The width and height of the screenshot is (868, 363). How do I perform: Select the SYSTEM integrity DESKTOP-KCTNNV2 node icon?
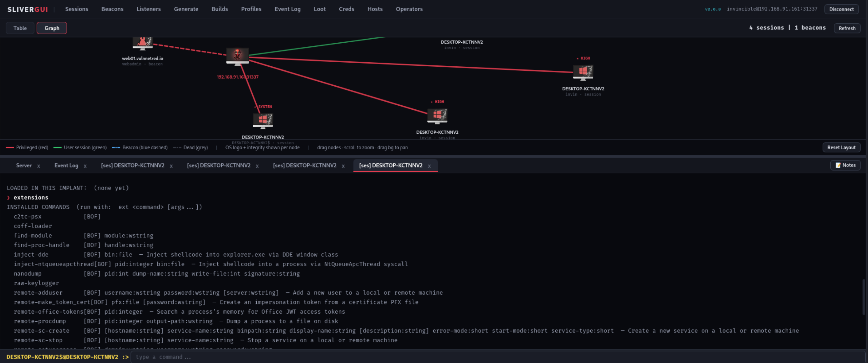pos(263,121)
